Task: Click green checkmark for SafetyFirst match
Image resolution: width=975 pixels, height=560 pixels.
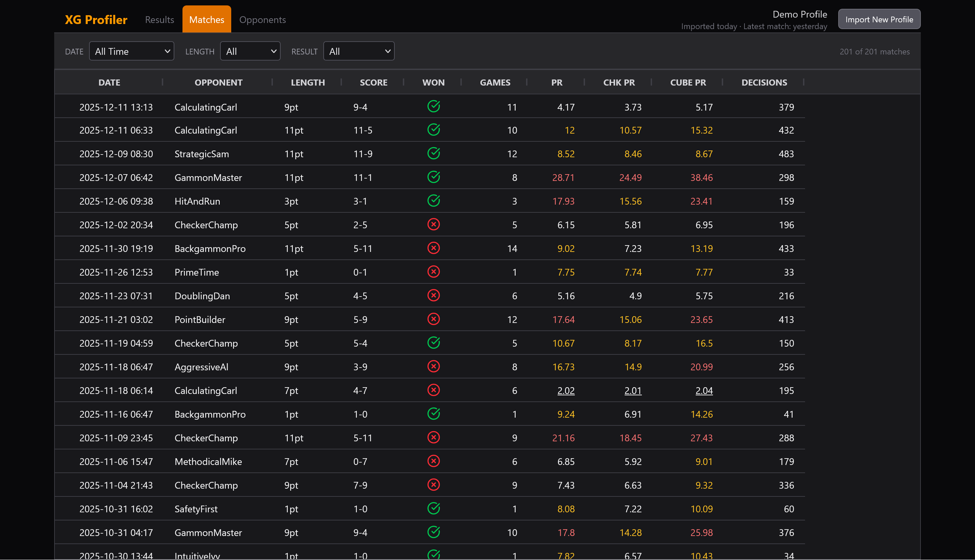Action: click(x=433, y=509)
